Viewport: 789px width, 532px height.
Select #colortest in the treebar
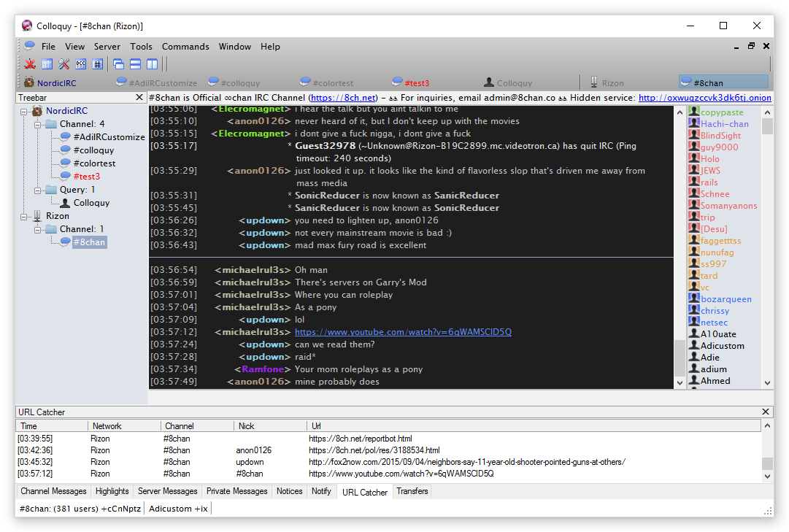pos(94,163)
